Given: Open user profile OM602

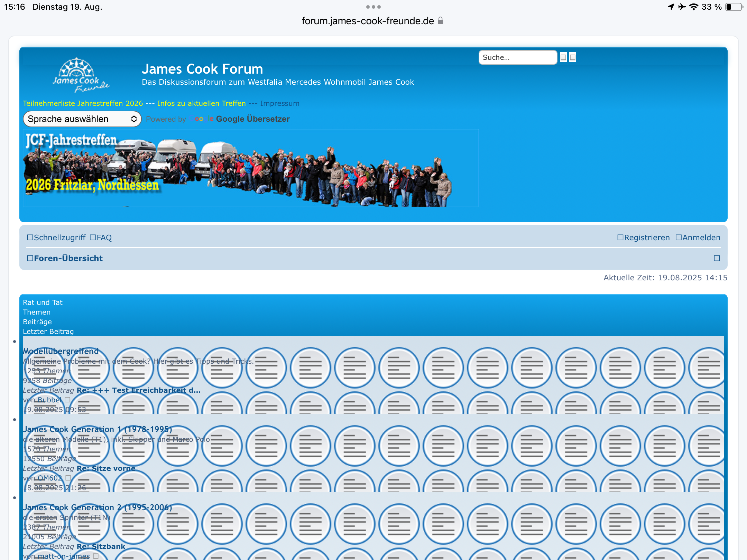Looking at the screenshot, I should [50, 478].
